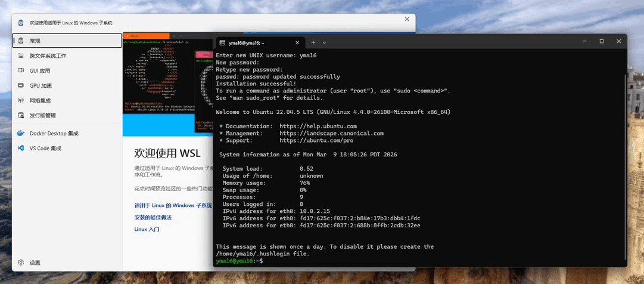Click '/home/yma16/.hushlogin file.' text
This screenshot has height=284, width=644.
pyautogui.click(x=263, y=254)
